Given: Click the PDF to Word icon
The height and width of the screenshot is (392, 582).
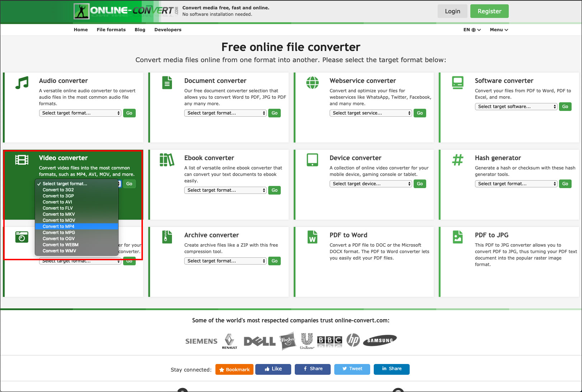Looking at the screenshot, I should (312, 237).
